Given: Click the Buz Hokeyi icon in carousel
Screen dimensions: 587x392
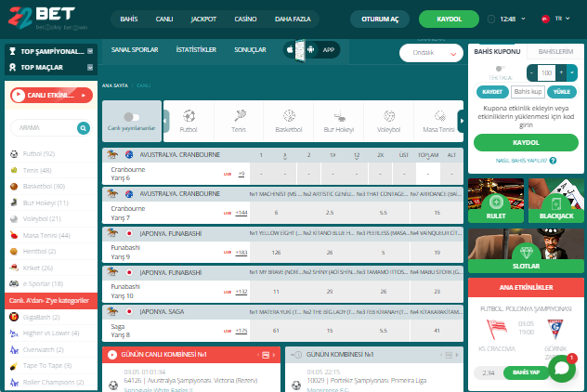Looking at the screenshot, I should pyautogui.click(x=339, y=117).
